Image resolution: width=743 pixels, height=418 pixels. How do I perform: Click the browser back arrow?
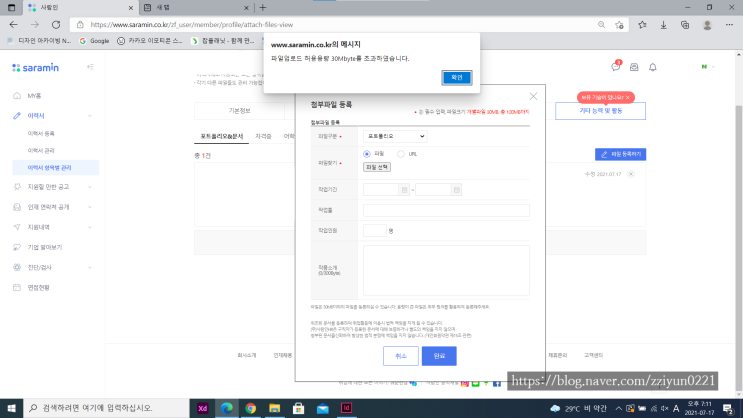tap(13, 25)
